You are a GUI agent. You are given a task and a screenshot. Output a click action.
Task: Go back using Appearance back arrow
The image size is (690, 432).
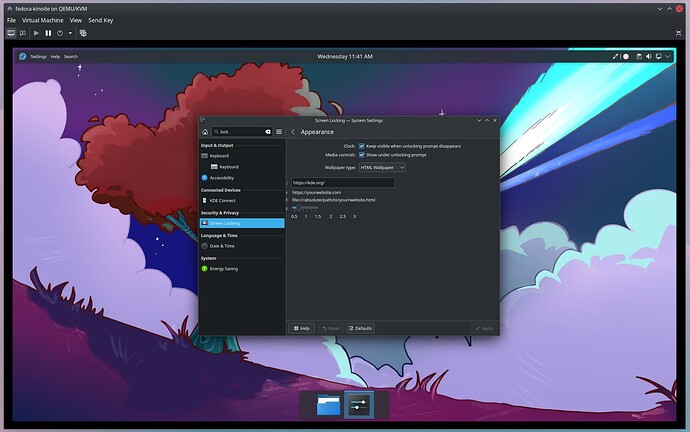[292, 132]
